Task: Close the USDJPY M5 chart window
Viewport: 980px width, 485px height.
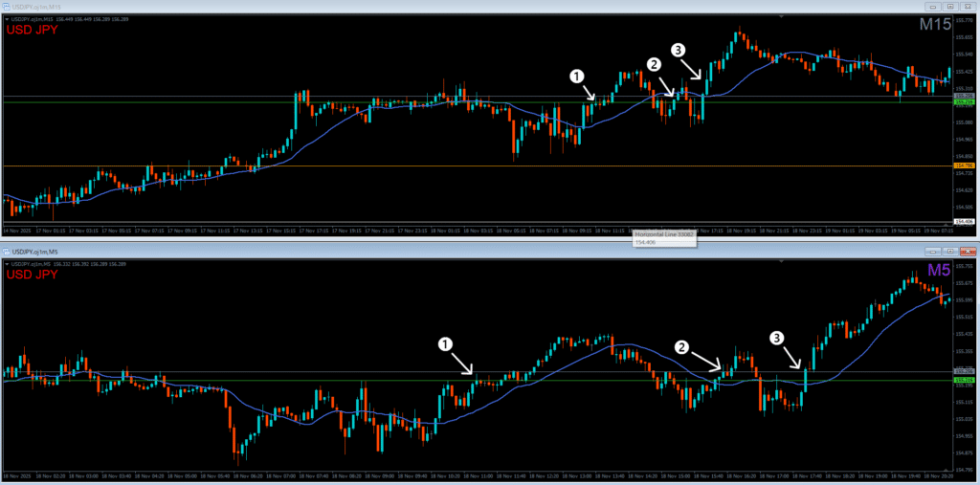Action: point(967,251)
